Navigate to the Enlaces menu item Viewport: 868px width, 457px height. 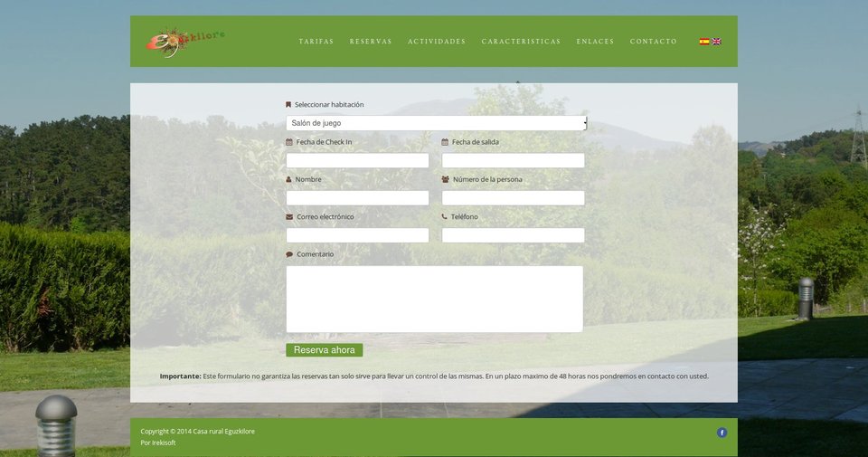(595, 42)
